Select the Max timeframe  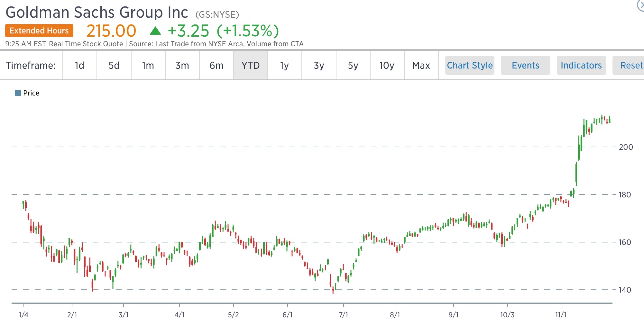point(421,65)
